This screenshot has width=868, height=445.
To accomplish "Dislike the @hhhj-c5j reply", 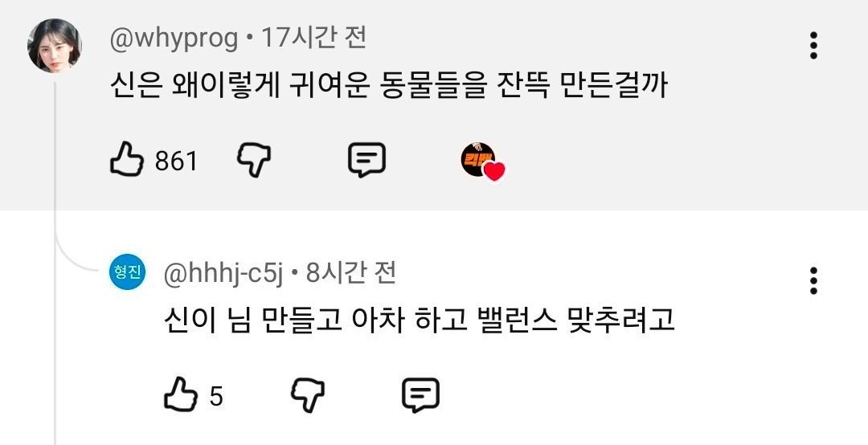I will pos(308,395).
